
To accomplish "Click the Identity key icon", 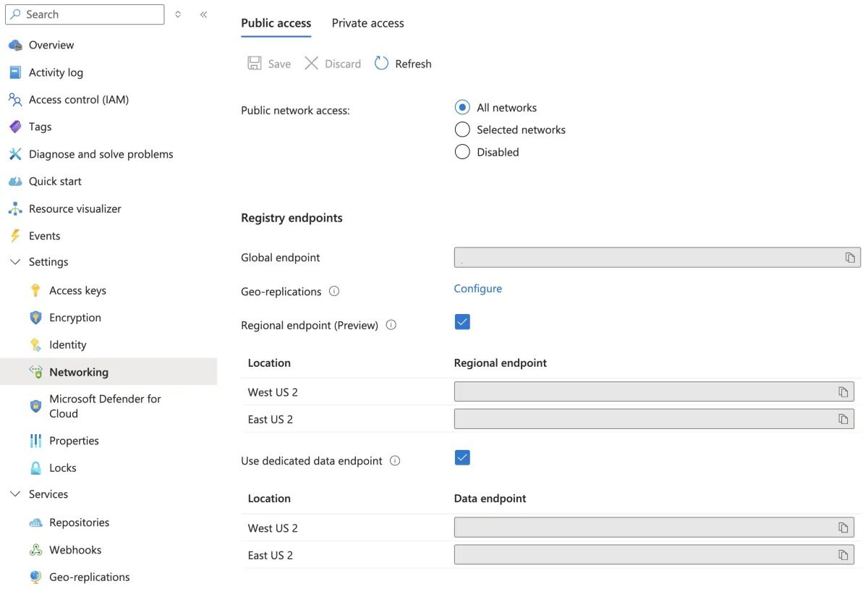I will (35, 345).
